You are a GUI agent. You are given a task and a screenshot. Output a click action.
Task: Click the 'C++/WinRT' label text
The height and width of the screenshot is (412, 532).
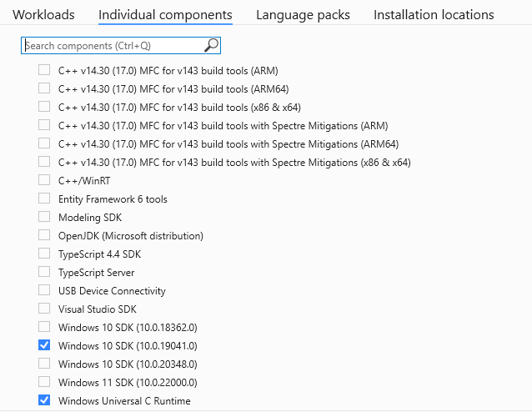tap(84, 180)
